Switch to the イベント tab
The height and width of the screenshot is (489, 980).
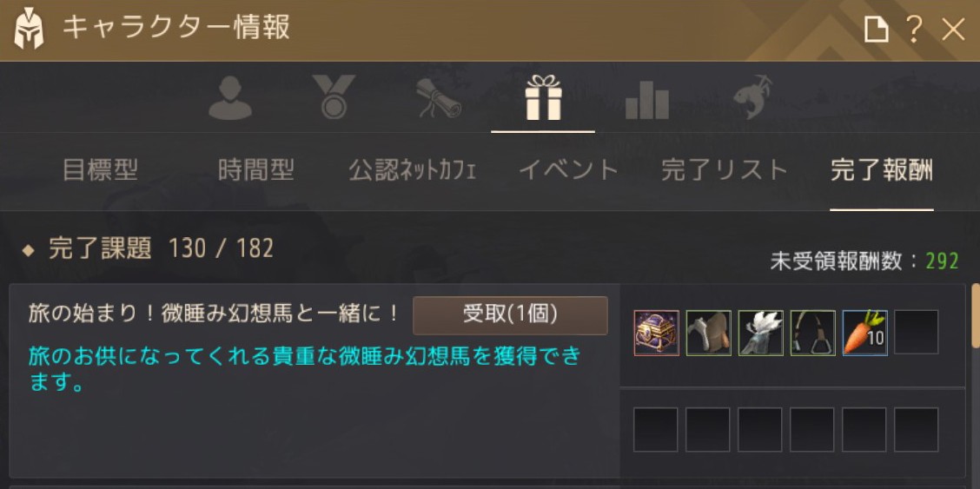click(569, 170)
